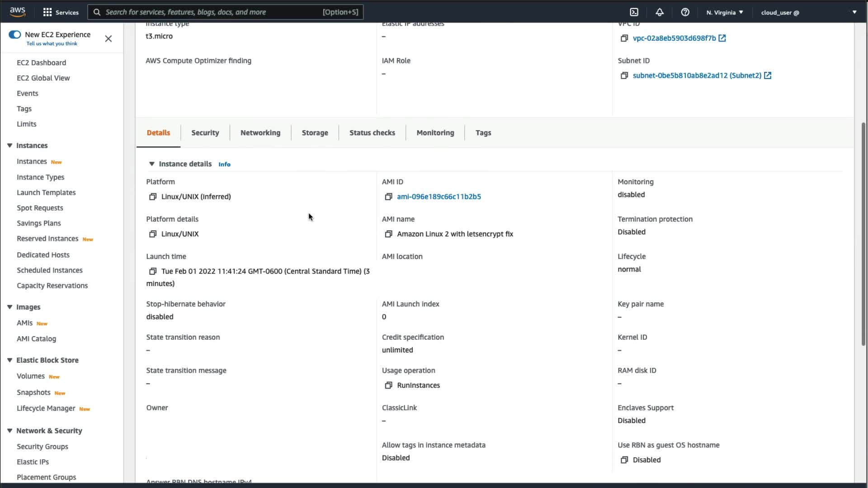The width and height of the screenshot is (868, 488).
Task: Open AWS CloudShell terminal icon
Action: point(634,12)
